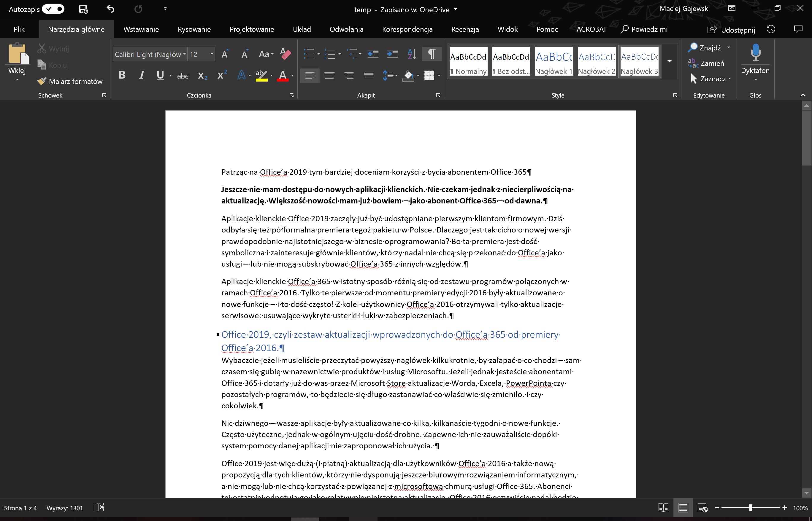Switch to the Wstawianie tab

[141, 29]
